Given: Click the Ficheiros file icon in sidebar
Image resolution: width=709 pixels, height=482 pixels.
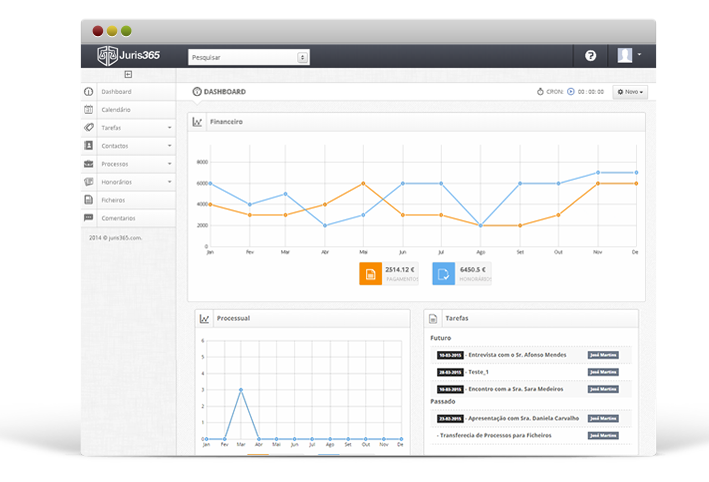Looking at the screenshot, I should (x=89, y=200).
